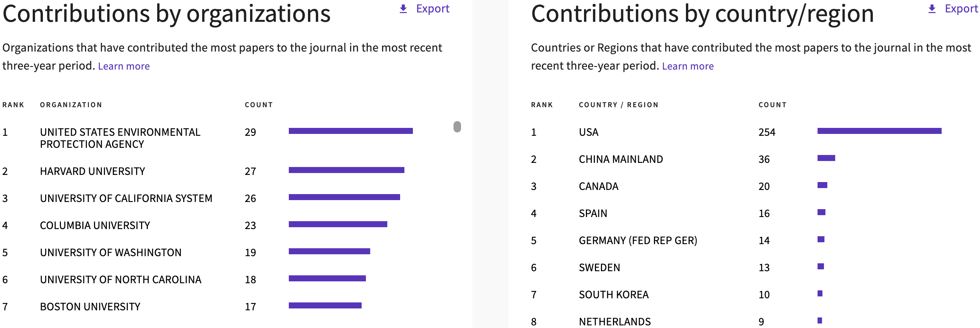Click the Canada count bar
980x328 pixels.
[x=822, y=185]
